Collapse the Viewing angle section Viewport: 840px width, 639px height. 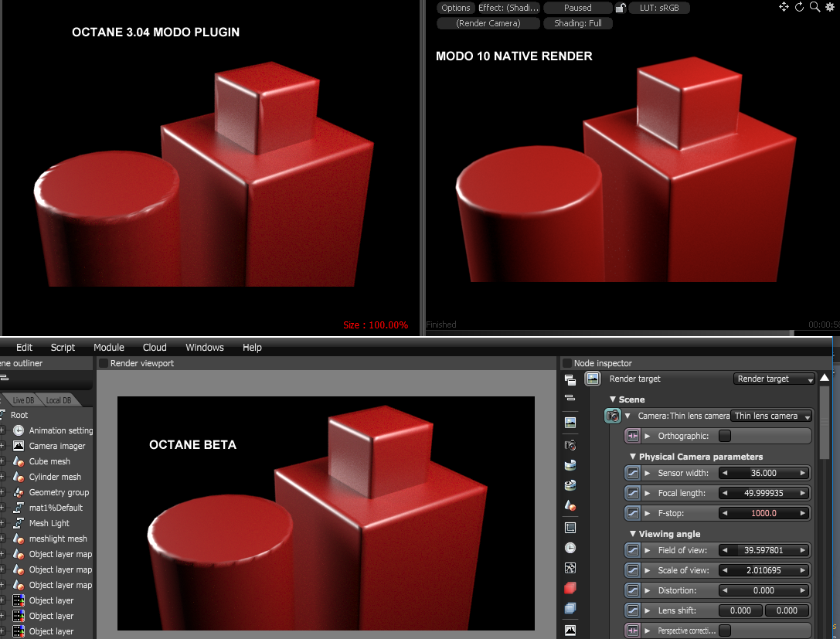coord(633,534)
